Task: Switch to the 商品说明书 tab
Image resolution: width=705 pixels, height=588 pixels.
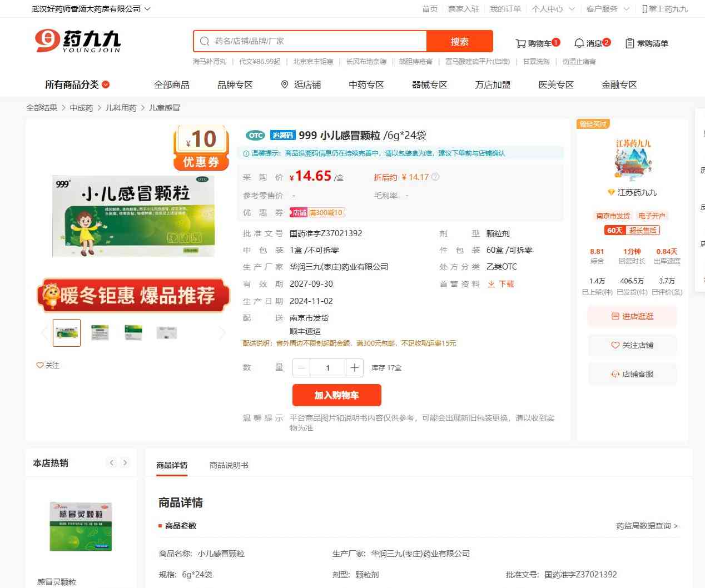Action: pos(229,465)
